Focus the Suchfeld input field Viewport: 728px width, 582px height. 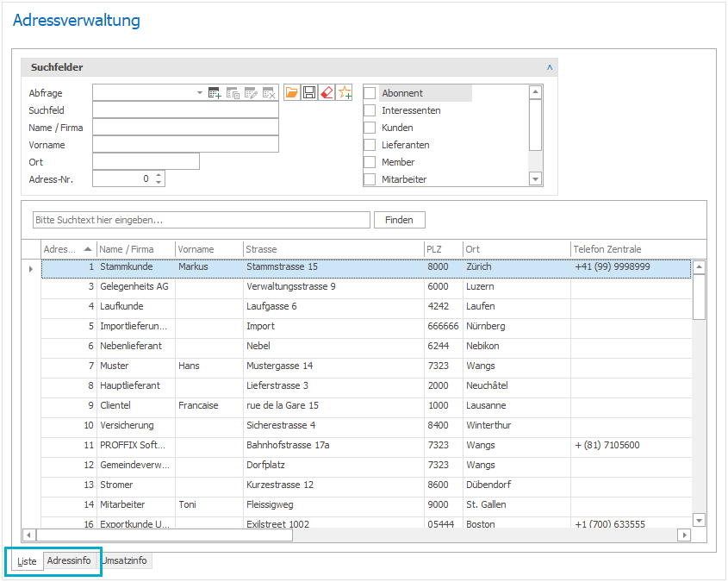[186, 110]
